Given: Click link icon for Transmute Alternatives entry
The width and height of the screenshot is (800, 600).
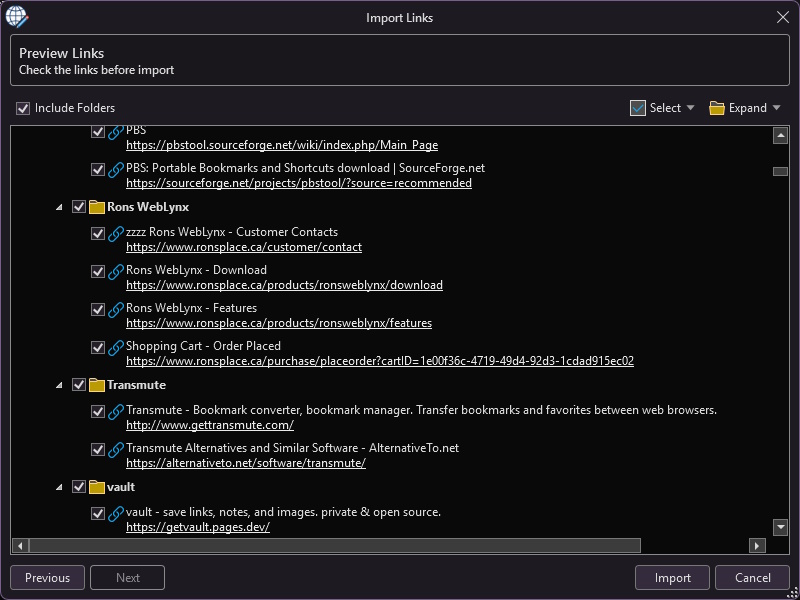Looking at the screenshot, I should [x=116, y=449].
